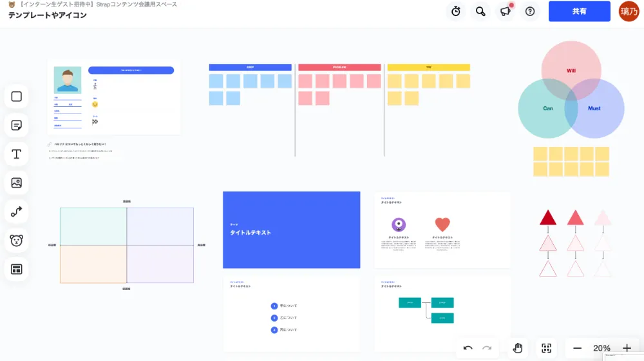The width and height of the screenshot is (644, 361).
Task: Select the teal quadrant of the matrix
Action: coord(93,226)
